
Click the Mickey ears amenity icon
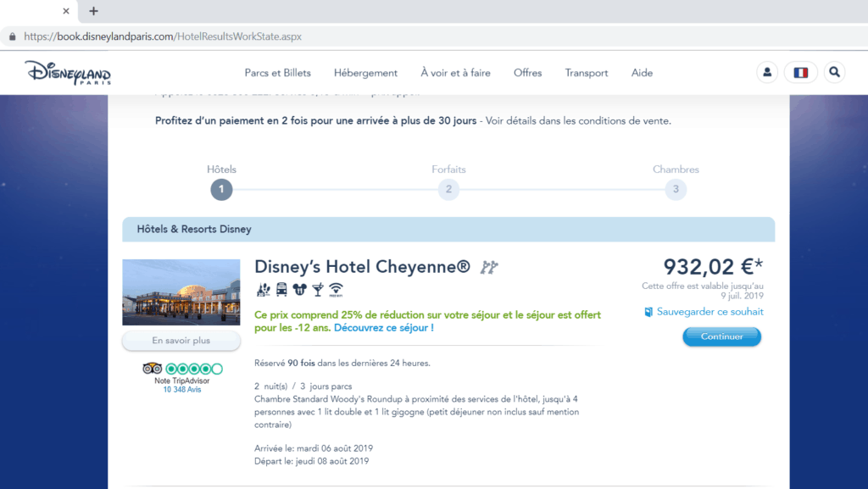pyautogui.click(x=299, y=289)
